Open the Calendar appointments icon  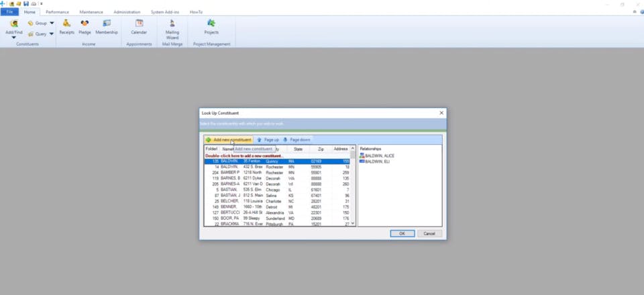pyautogui.click(x=139, y=27)
